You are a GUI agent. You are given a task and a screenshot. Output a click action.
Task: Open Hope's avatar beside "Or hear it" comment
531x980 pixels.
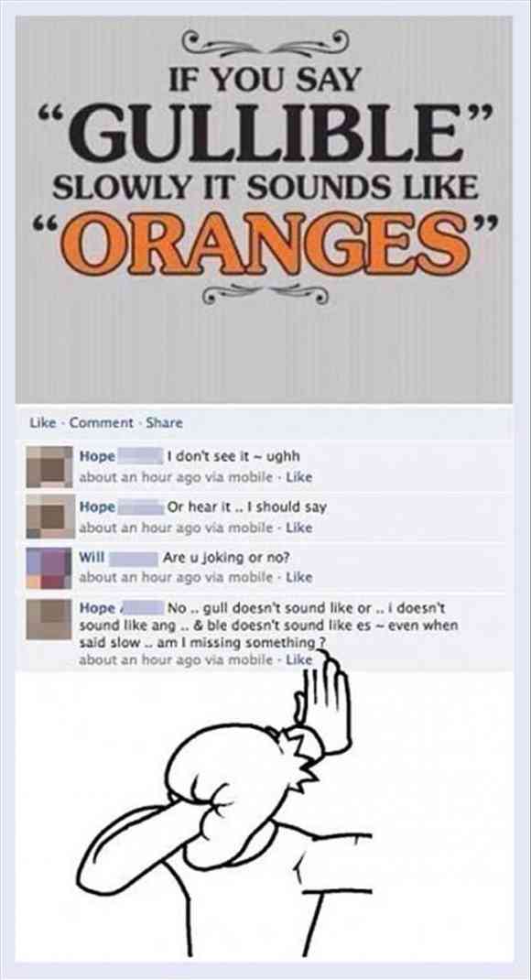click(49, 517)
